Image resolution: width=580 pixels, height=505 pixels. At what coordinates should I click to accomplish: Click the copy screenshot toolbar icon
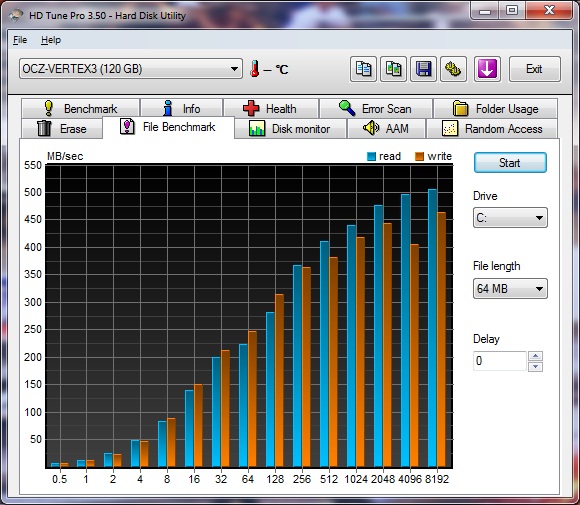(x=394, y=69)
